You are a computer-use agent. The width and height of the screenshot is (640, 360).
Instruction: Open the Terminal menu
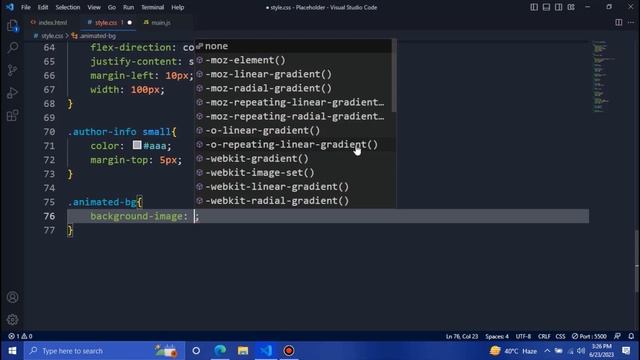(152, 7)
